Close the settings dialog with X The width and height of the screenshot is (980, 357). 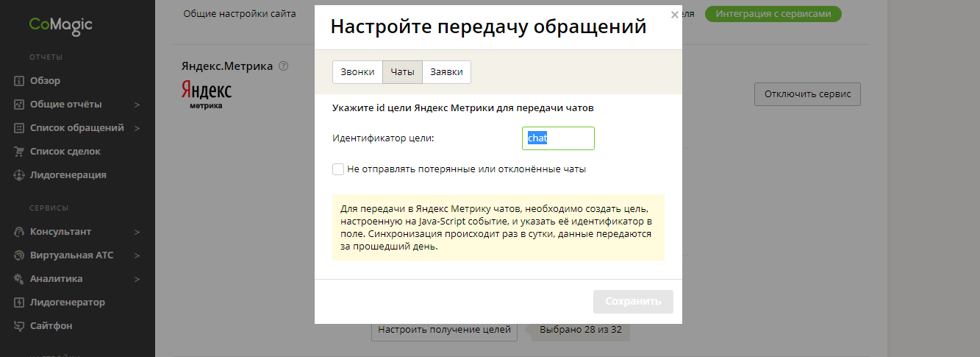675,15
